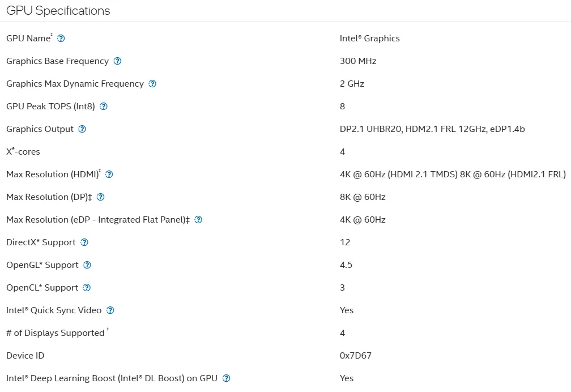This screenshot has height=392, width=571.
Task: Click the # of Displays Supported label
Action: (x=58, y=333)
